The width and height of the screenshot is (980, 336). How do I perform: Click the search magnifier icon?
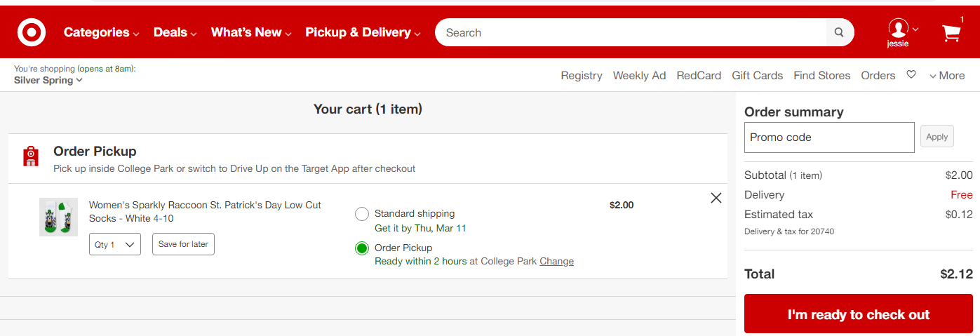839,32
